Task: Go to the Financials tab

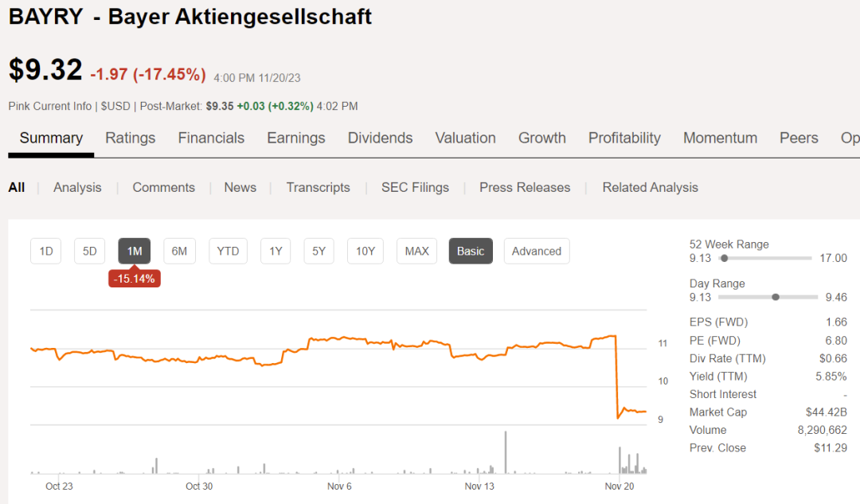Action: click(x=211, y=138)
